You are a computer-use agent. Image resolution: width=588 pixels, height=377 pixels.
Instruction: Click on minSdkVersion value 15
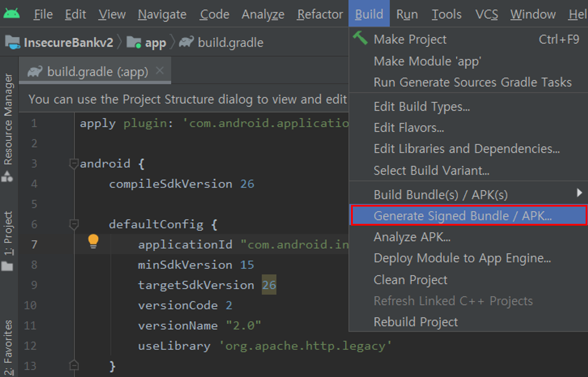[x=247, y=265]
